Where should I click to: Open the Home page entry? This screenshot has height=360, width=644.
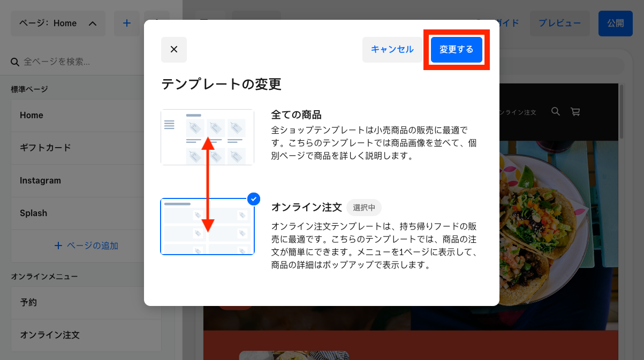pos(86,116)
